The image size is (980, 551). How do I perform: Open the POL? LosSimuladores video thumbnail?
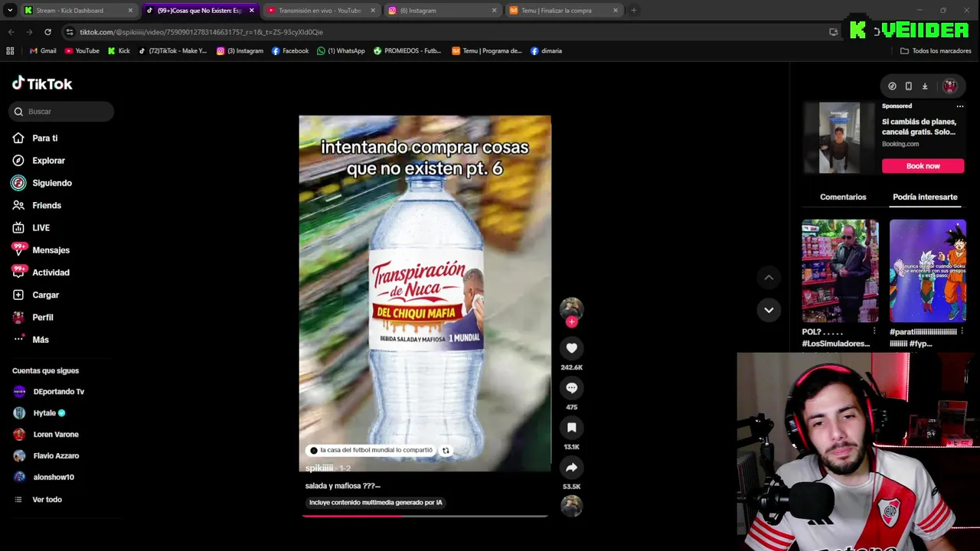tap(840, 271)
